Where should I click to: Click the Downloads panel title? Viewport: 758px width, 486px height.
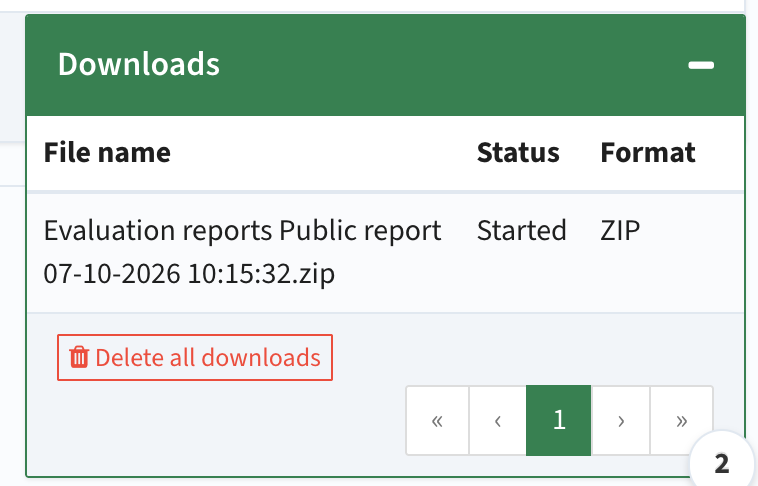pyautogui.click(x=139, y=64)
